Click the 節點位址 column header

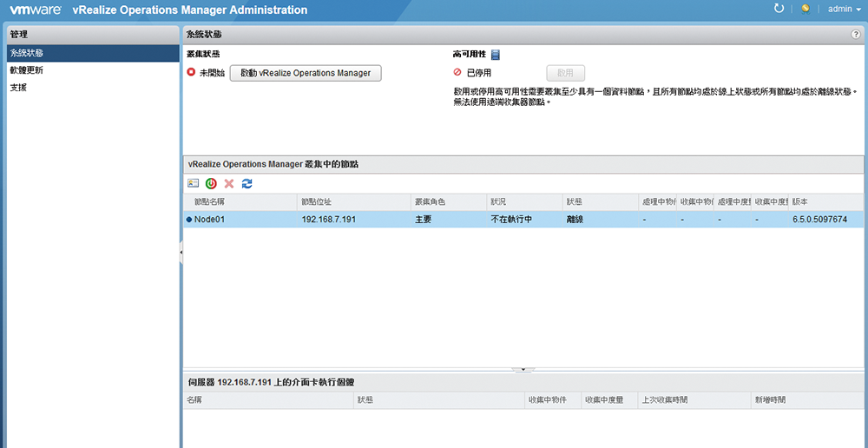point(354,202)
